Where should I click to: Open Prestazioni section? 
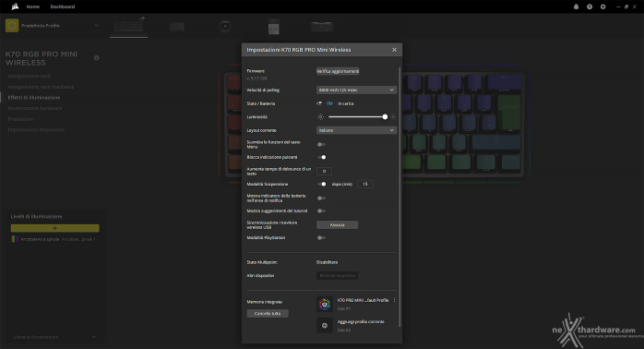click(x=21, y=119)
